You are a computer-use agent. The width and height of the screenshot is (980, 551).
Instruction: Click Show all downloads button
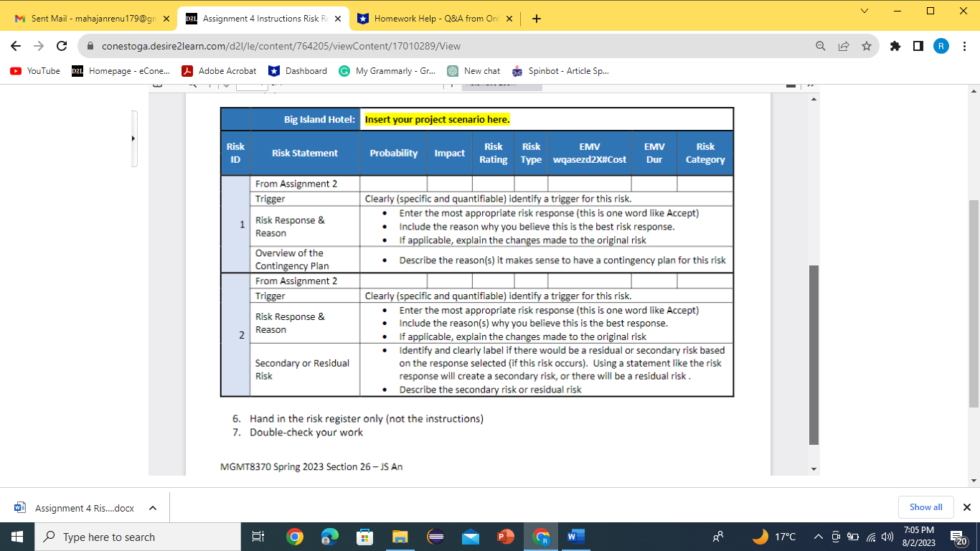point(926,507)
